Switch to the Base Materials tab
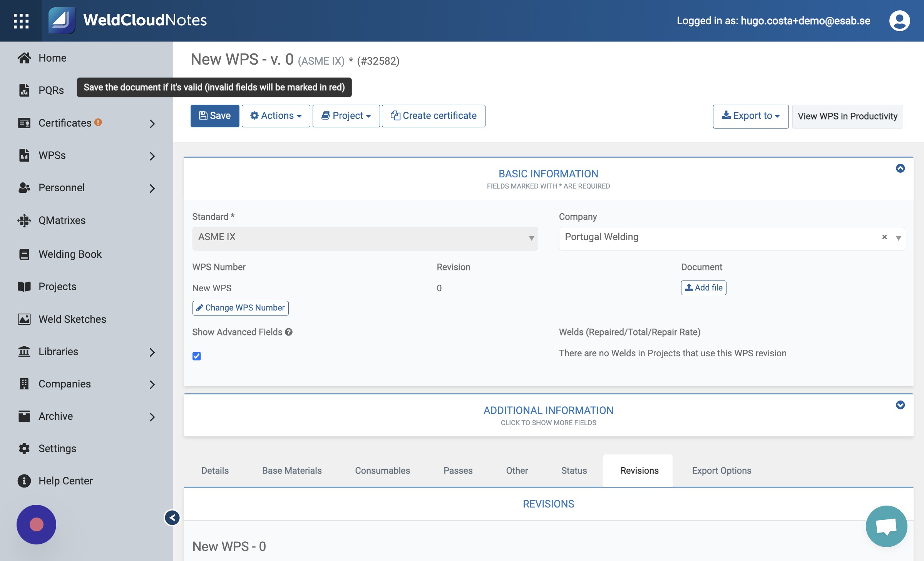The width and height of the screenshot is (924, 561). 292,471
